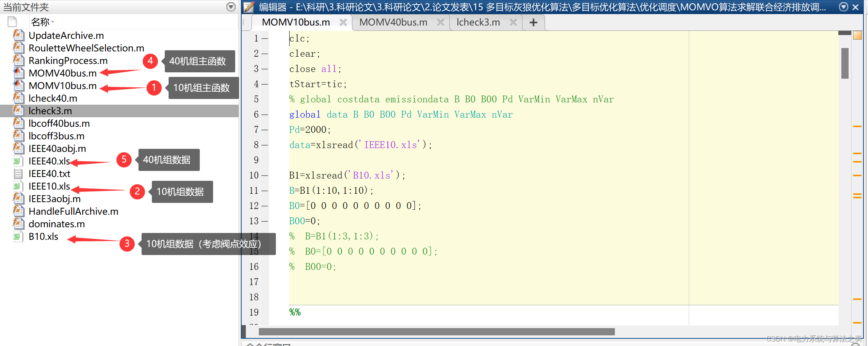Click the first orange warning marker beside the scrollbar

(857, 126)
